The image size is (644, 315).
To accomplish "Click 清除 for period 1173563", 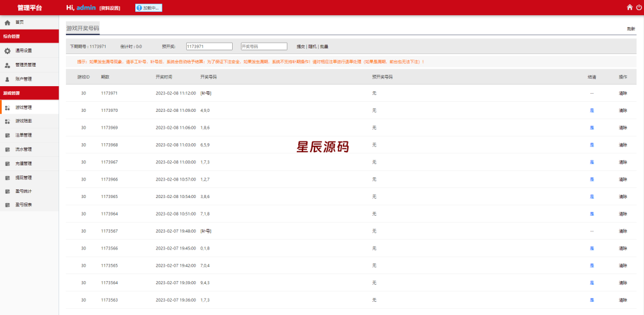I will pyautogui.click(x=623, y=300).
